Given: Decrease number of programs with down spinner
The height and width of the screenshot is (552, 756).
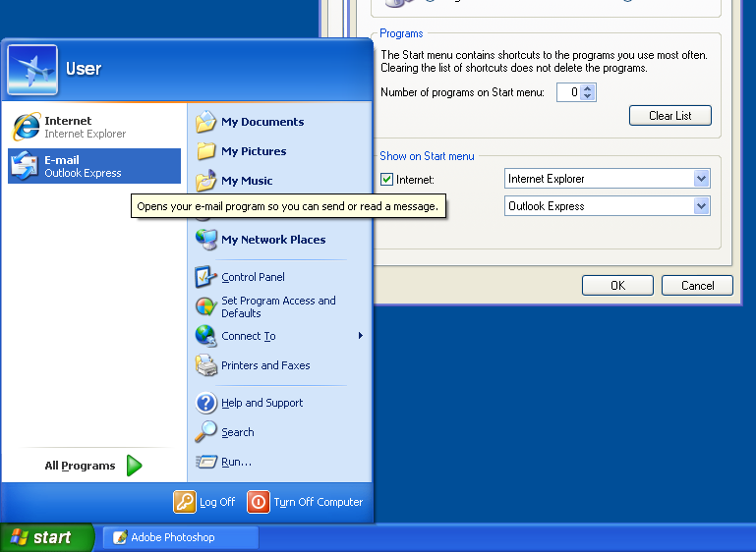Looking at the screenshot, I should click(x=587, y=96).
